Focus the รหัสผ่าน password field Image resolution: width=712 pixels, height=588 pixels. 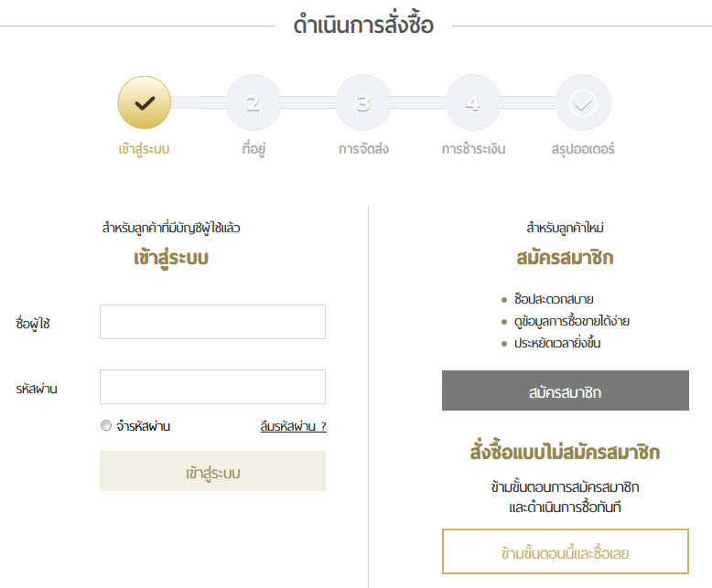(x=212, y=387)
